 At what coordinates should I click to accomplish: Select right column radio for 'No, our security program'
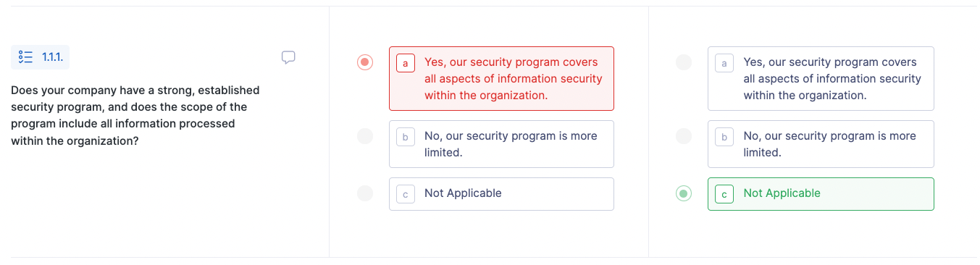(684, 136)
